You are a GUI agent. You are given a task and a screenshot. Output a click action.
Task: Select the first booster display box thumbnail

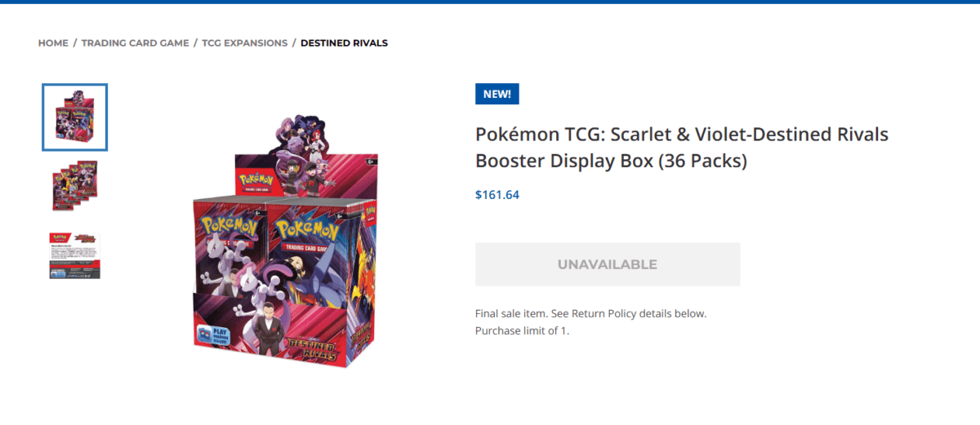(x=75, y=117)
